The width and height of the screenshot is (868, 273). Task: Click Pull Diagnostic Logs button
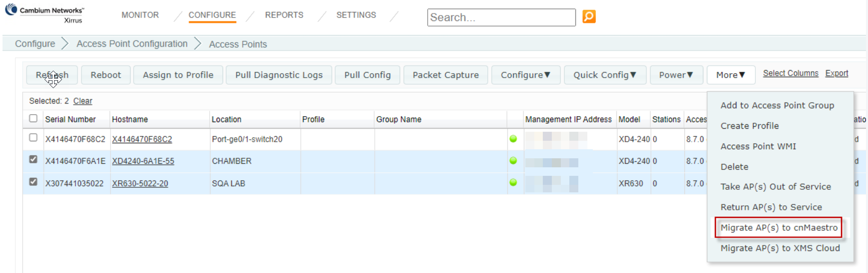tap(279, 75)
